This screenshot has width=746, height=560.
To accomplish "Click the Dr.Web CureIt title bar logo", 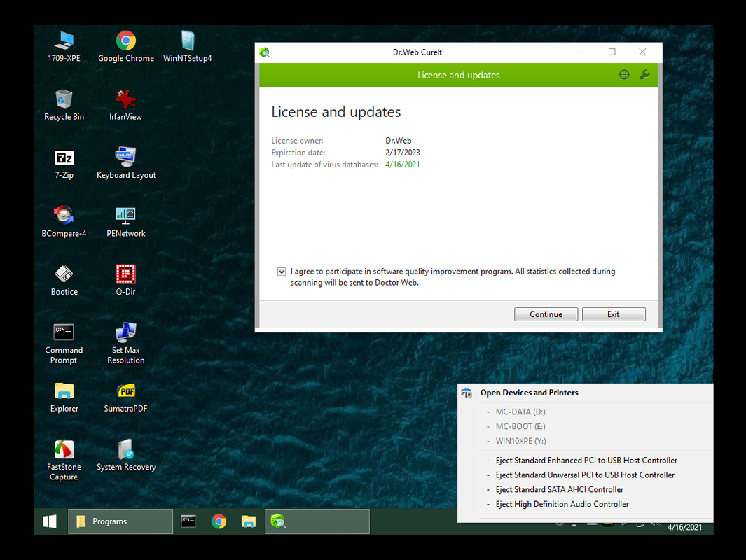I will [265, 52].
